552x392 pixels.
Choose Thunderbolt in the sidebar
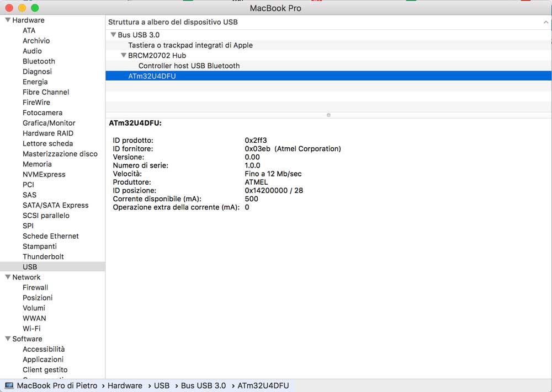(43, 256)
